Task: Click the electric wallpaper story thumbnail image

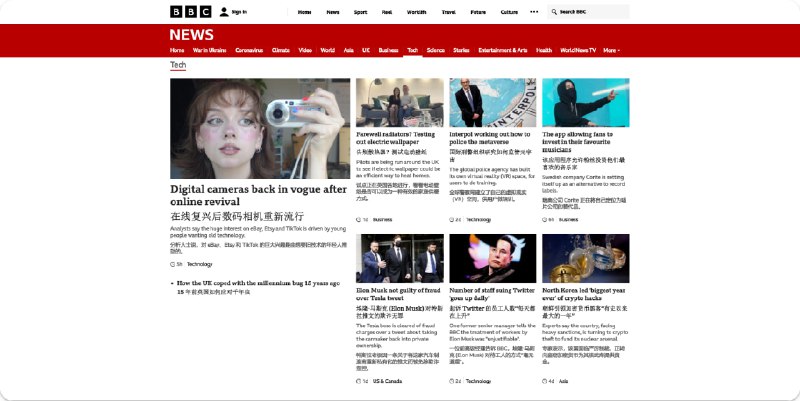Action: pyautogui.click(x=397, y=103)
